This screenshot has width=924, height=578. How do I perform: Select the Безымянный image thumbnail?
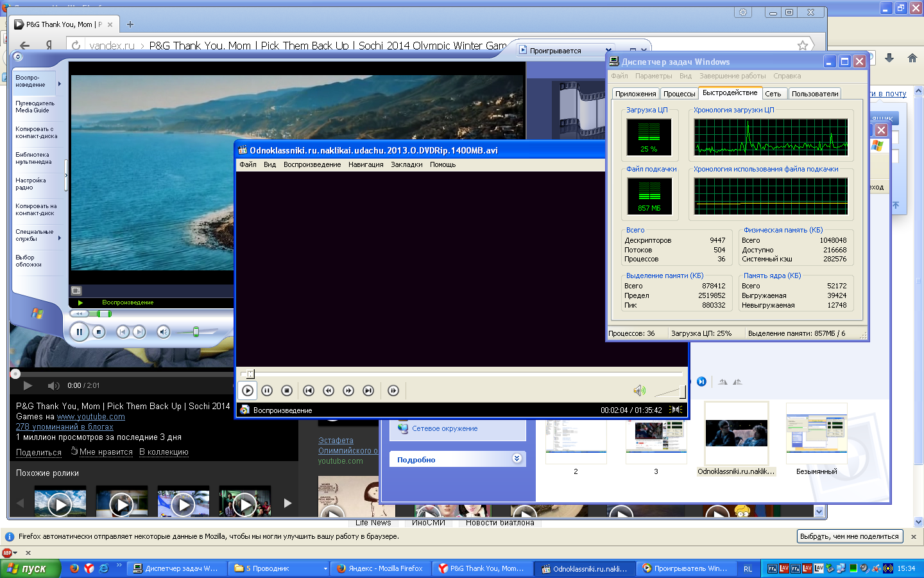tap(816, 435)
